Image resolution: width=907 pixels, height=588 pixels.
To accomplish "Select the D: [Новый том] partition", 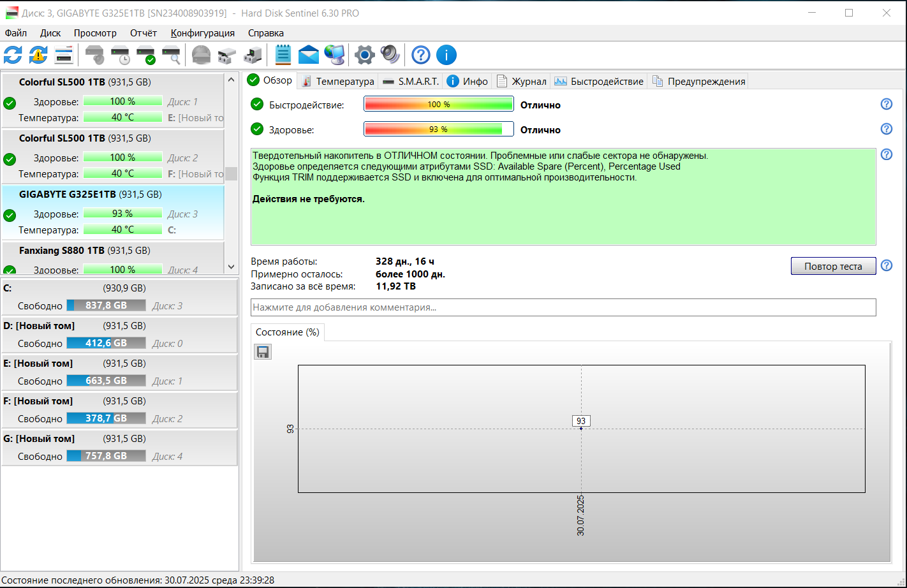I will [119, 335].
